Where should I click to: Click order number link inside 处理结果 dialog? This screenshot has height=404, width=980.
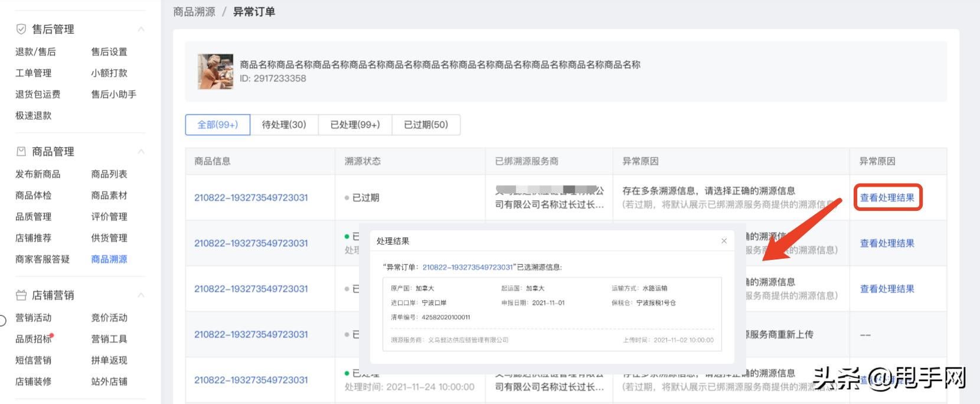pyautogui.click(x=468, y=268)
